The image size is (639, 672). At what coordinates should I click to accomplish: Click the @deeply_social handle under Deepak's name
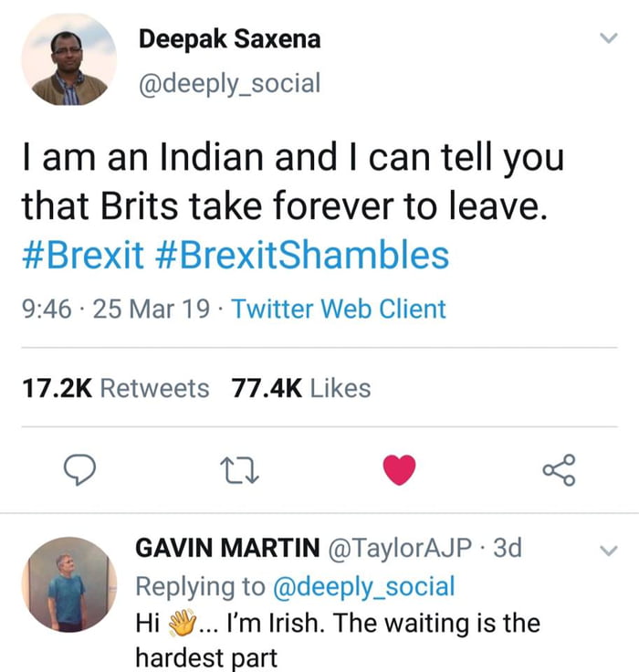click(229, 84)
